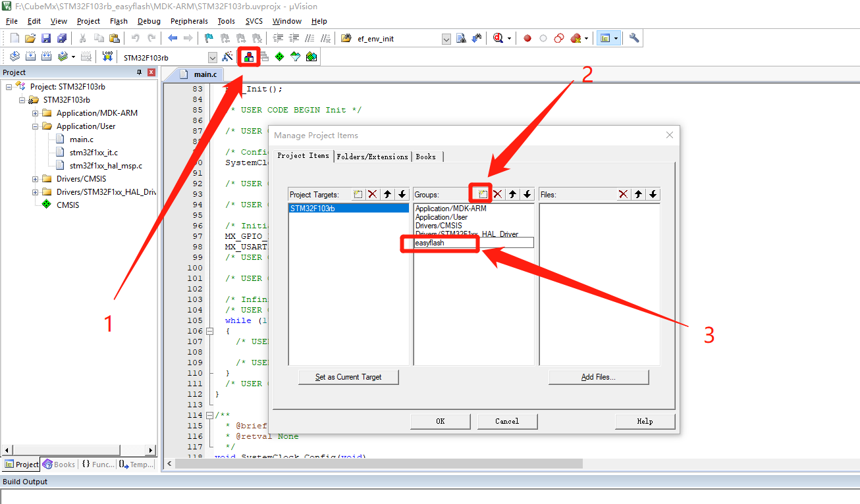Open the STM32F103rb target dropdown
Viewport: 860px width, 504px height.
(212, 57)
